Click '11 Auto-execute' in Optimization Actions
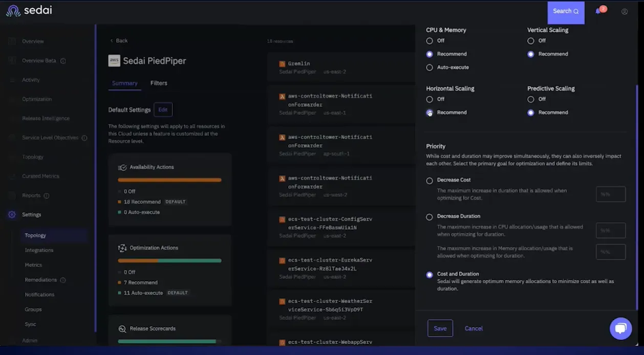This screenshot has height=355, width=644. [143, 293]
